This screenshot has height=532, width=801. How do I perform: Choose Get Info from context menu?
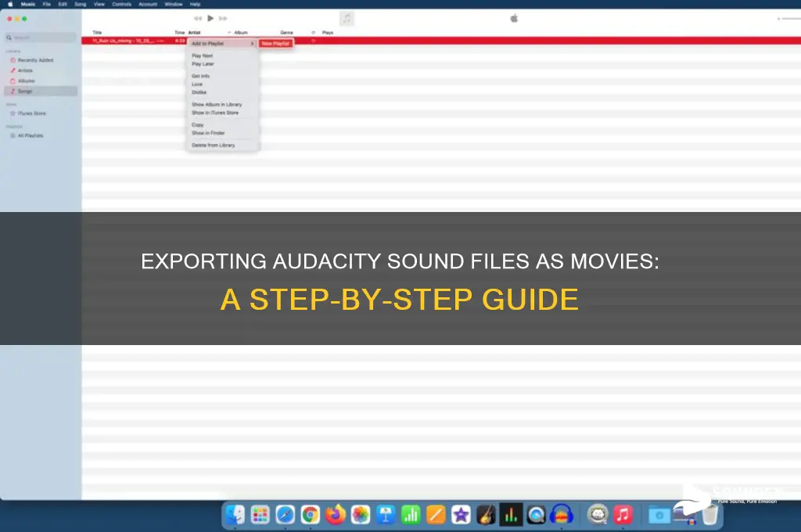tap(201, 76)
